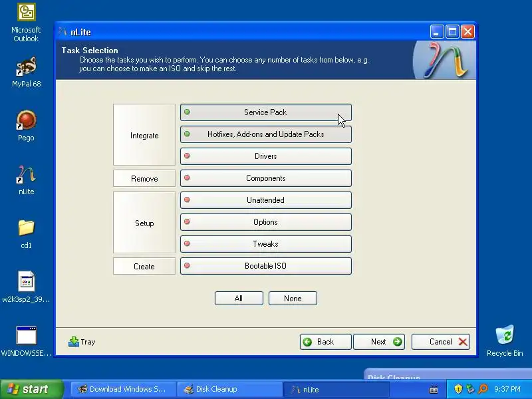
Task: Maximize the nLite window
Action: (452, 32)
